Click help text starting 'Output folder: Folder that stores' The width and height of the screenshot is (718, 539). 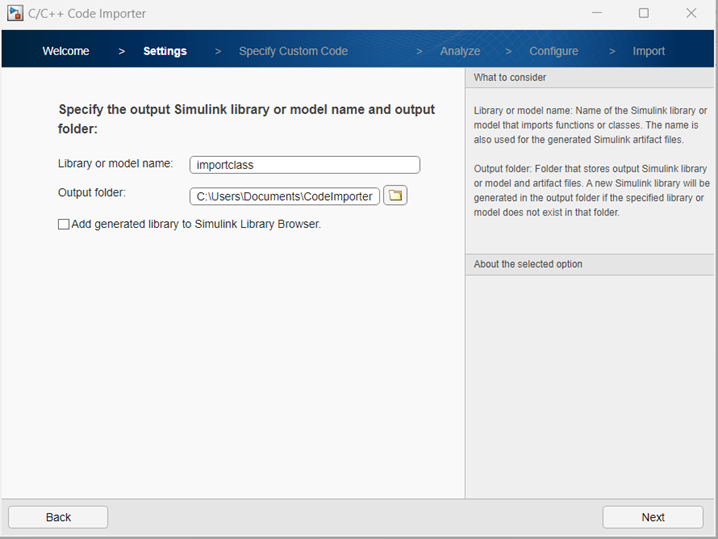pos(592,191)
